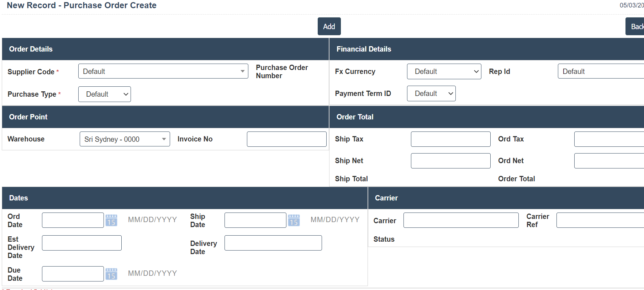The width and height of the screenshot is (644, 290).
Task: Open the Payment Term ID dropdown
Action: coord(431,93)
